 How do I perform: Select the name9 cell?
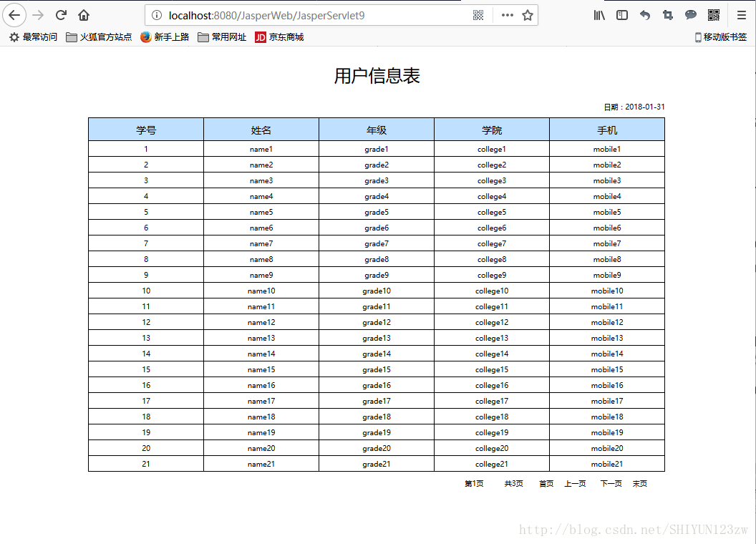[261, 275]
